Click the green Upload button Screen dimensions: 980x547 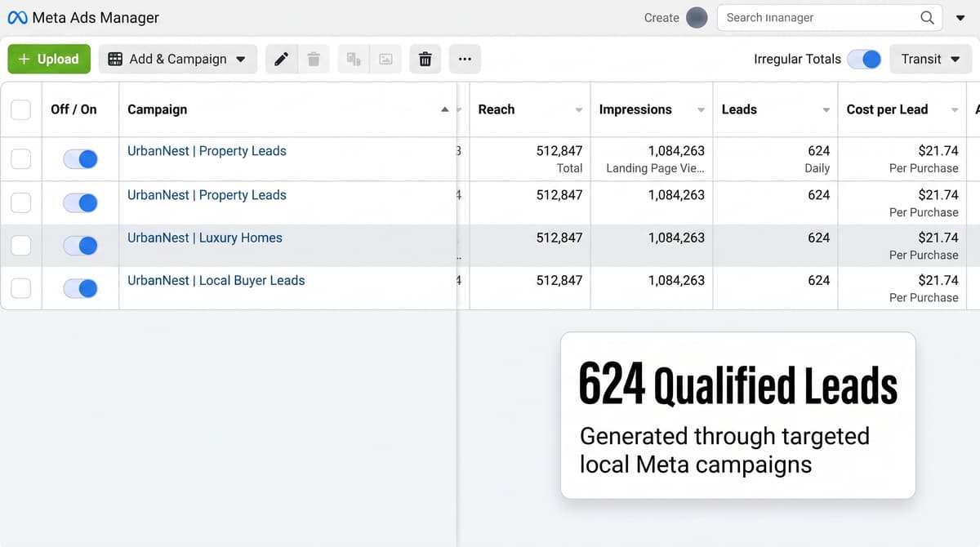pyautogui.click(x=49, y=59)
